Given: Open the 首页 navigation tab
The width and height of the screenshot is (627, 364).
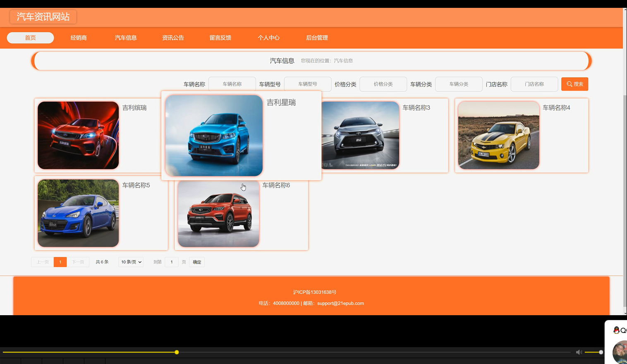Looking at the screenshot, I should pyautogui.click(x=30, y=38).
